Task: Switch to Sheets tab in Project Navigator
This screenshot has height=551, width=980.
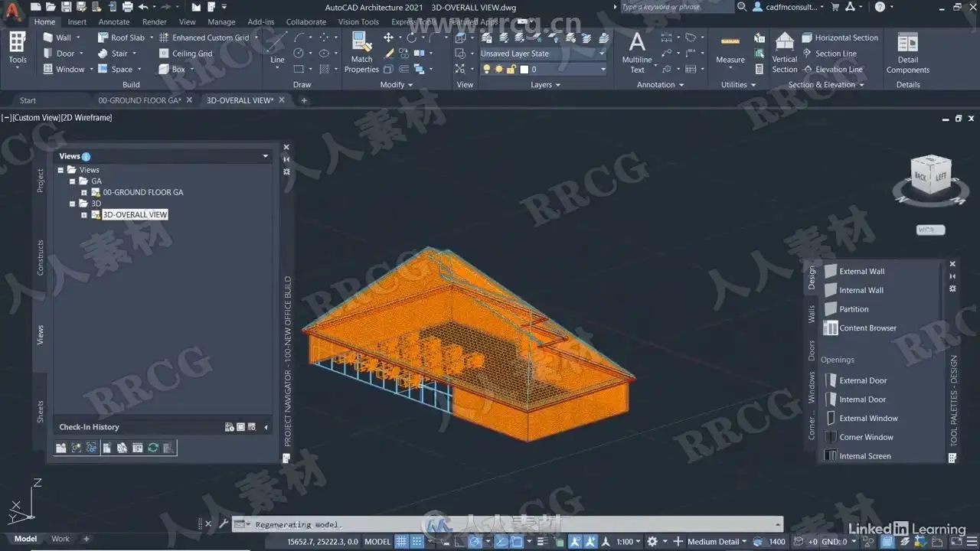Action: [41, 412]
